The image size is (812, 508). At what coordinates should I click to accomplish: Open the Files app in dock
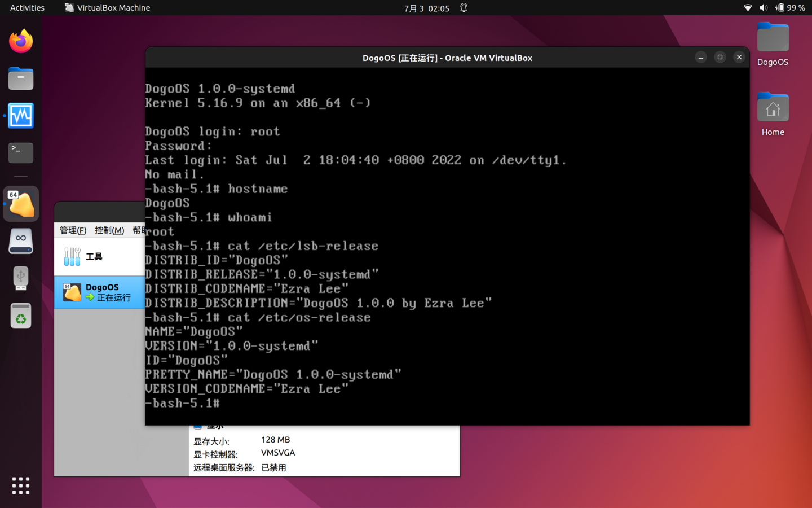tap(21, 78)
